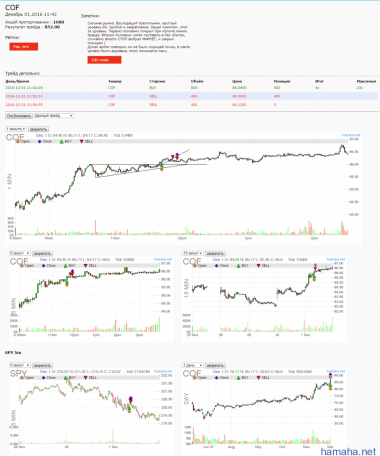380x456 pixels.
Task: Toggle Close marker in 1-minute COF chart legend
Action: (39, 141)
